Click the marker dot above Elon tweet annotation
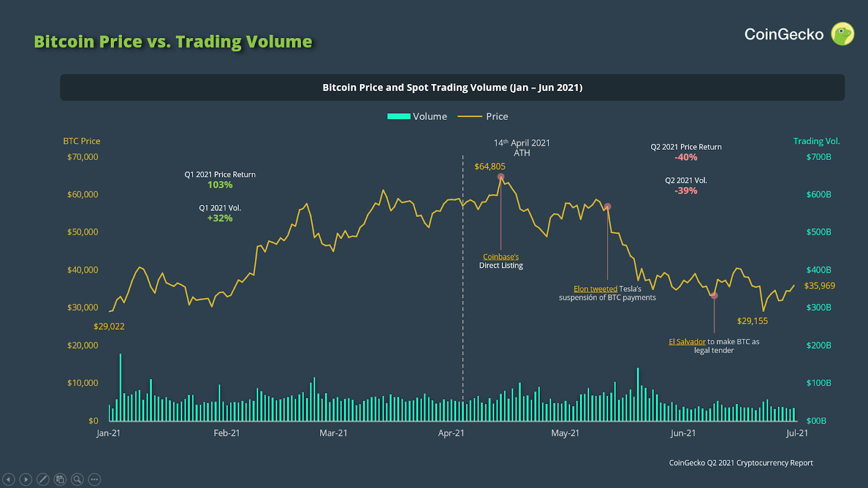Viewport: 868px width, 488px height. pyautogui.click(x=608, y=207)
